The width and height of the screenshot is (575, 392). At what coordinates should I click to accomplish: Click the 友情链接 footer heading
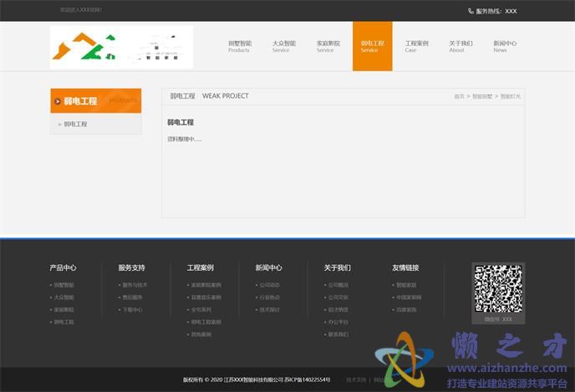(405, 267)
